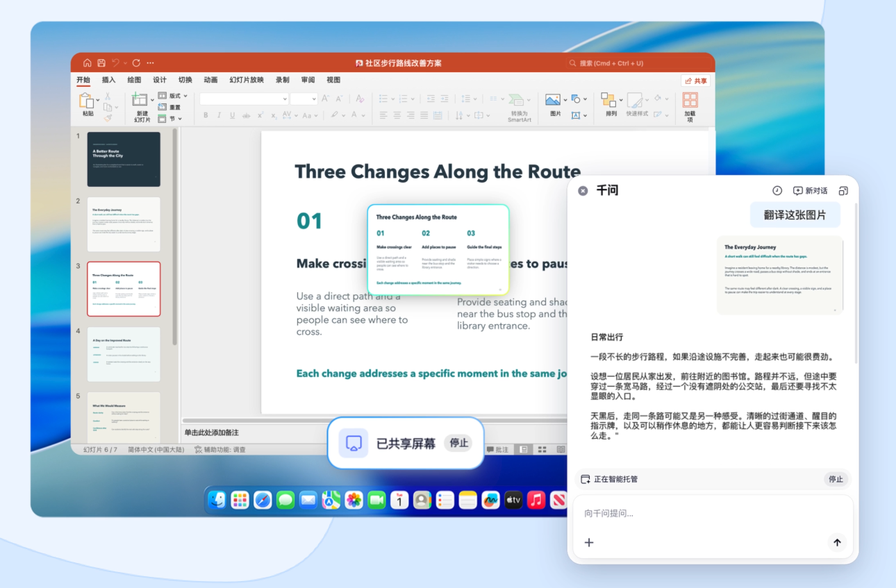Insert a new slide with 新建幻灯片 icon
896x588 pixels.
[x=140, y=100]
